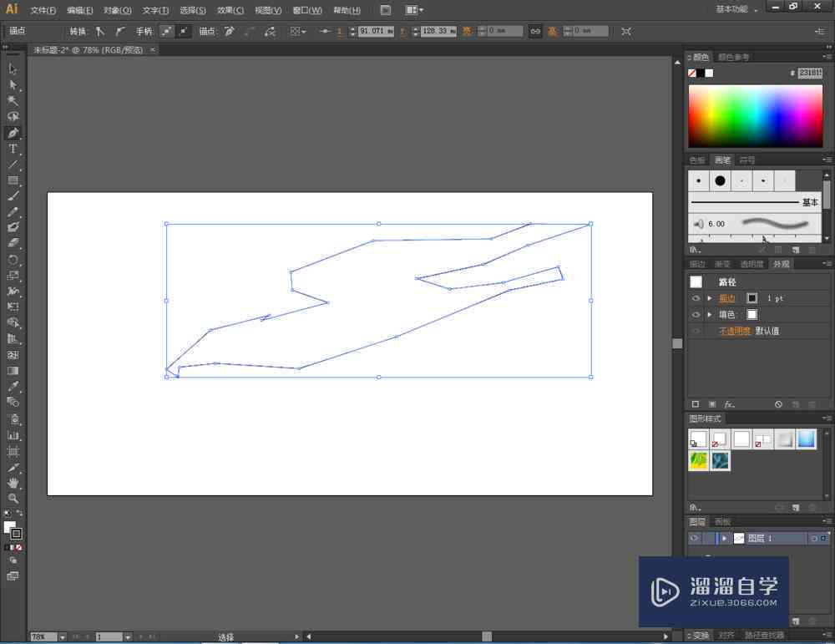Switch to the 颜色参考 color guide tab
This screenshot has height=644, width=835.
734,57
